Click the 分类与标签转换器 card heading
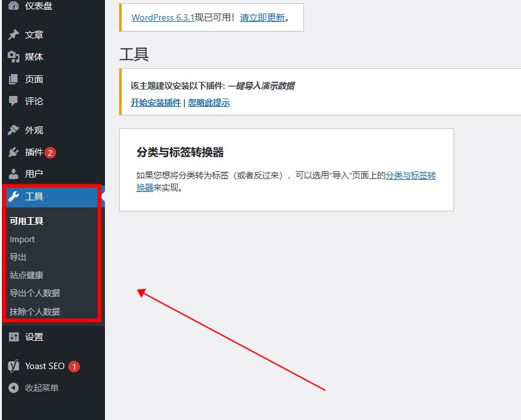Image resolution: width=521 pixels, height=420 pixels. (x=180, y=153)
